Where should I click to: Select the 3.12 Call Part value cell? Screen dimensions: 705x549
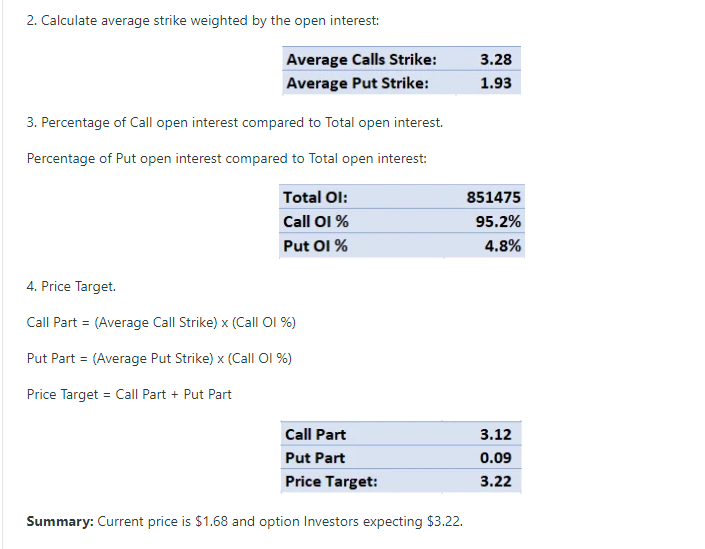(x=496, y=434)
